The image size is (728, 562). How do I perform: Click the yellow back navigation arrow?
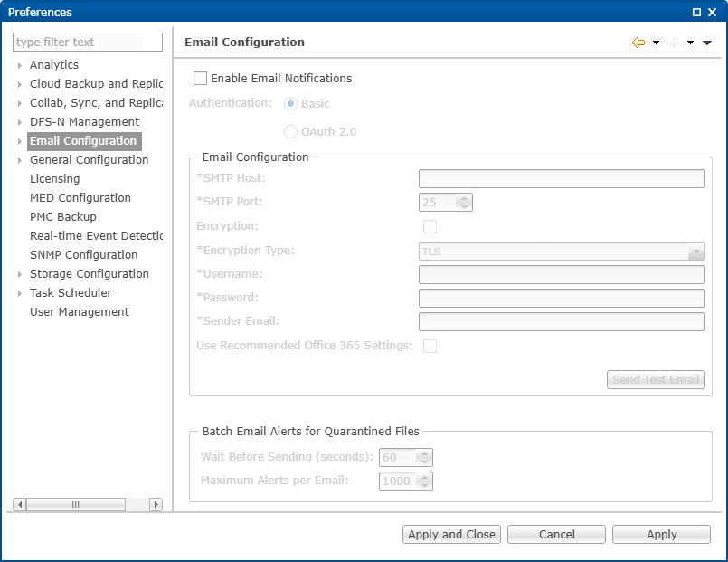point(638,43)
